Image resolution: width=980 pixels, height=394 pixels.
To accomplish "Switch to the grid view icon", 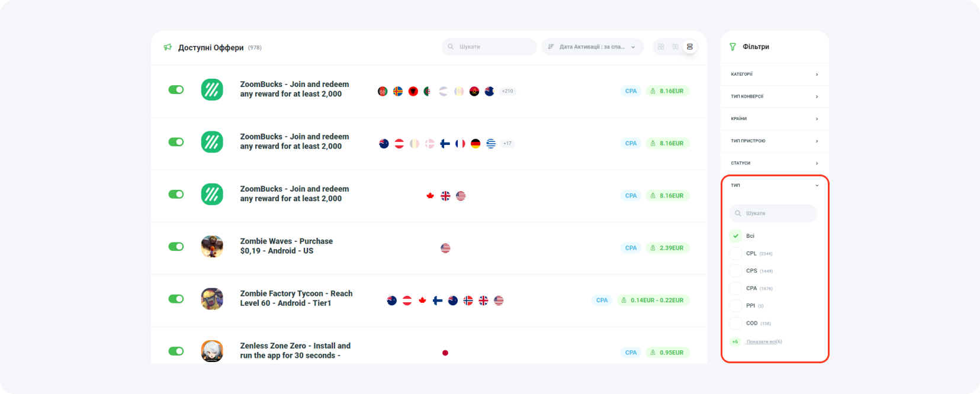I will 661,47.
